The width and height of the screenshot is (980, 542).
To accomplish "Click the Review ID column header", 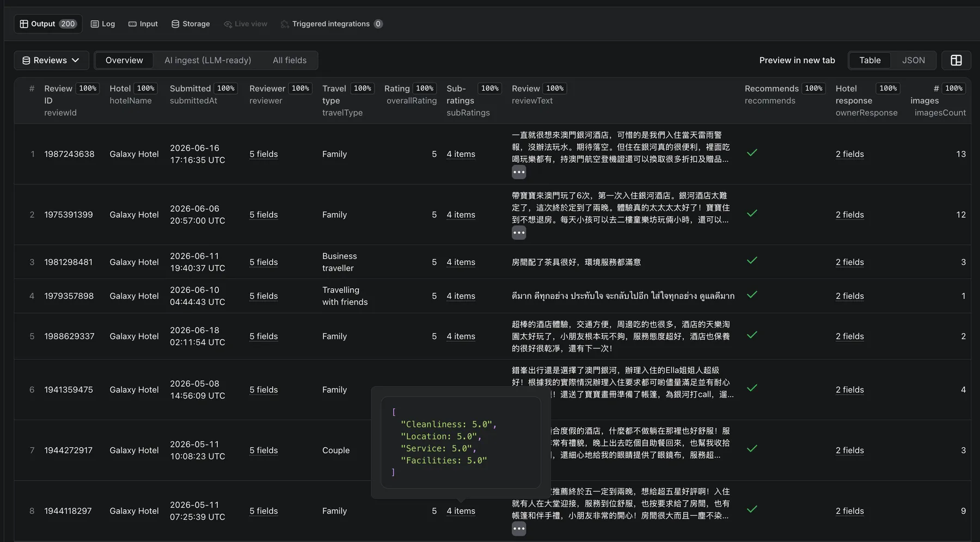I will pos(71,100).
